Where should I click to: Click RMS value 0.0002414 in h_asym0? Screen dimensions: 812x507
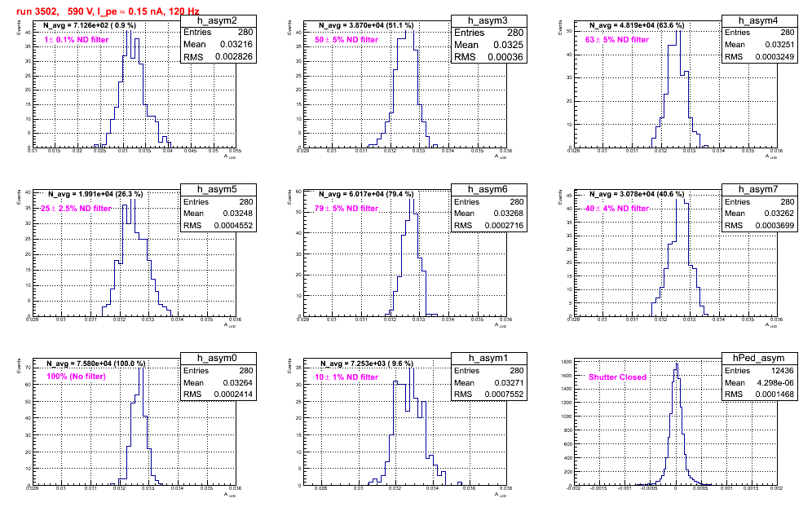[x=233, y=394]
